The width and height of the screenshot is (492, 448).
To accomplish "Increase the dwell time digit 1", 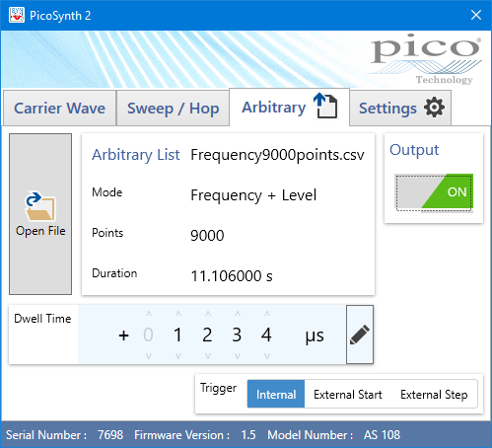I will pos(178,314).
